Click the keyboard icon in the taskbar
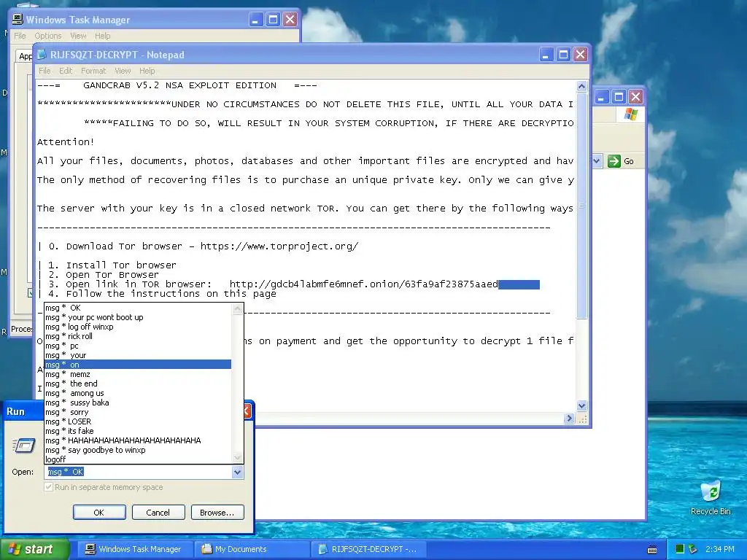This screenshot has width=747, height=560. [x=652, y=550]
